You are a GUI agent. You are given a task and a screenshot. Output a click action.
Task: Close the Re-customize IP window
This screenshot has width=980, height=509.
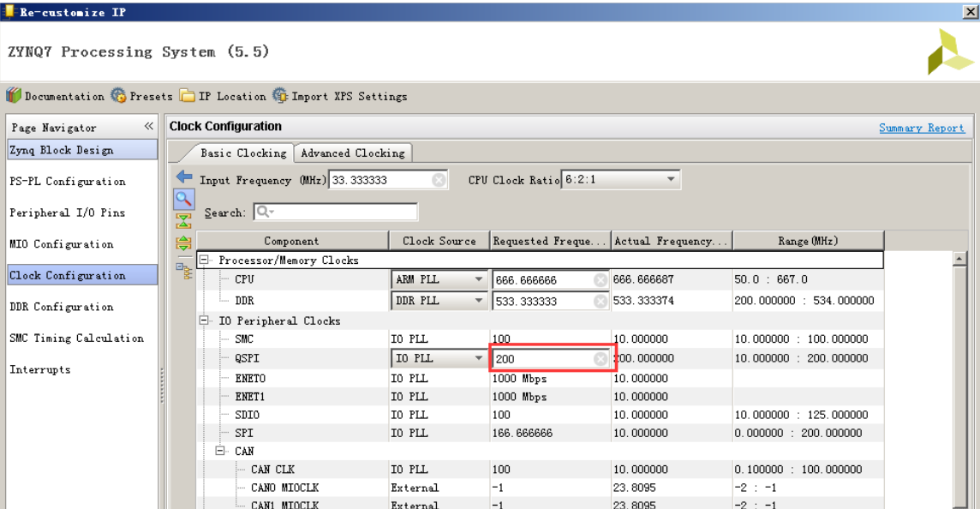coord(970,11)
